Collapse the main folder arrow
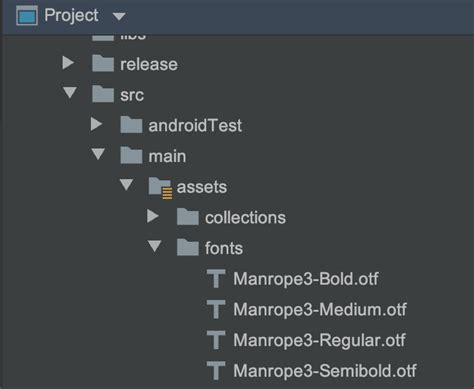Viewport: 474px width, 389px height. 98,154
